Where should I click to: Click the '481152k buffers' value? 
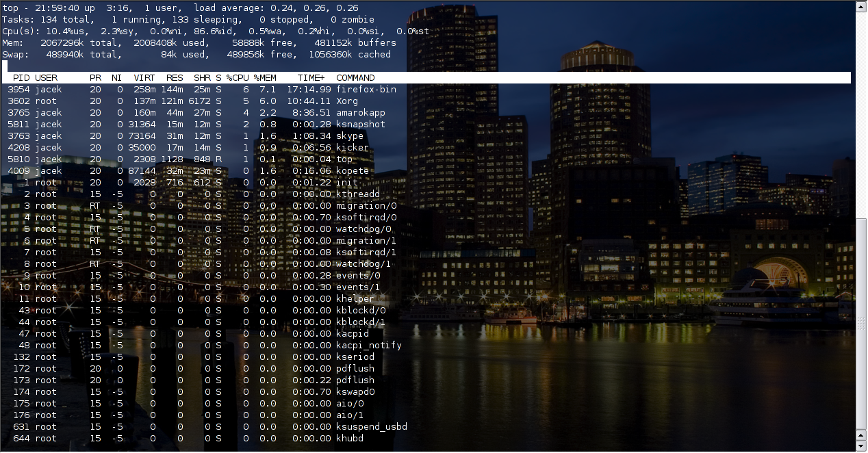point(355,43)
